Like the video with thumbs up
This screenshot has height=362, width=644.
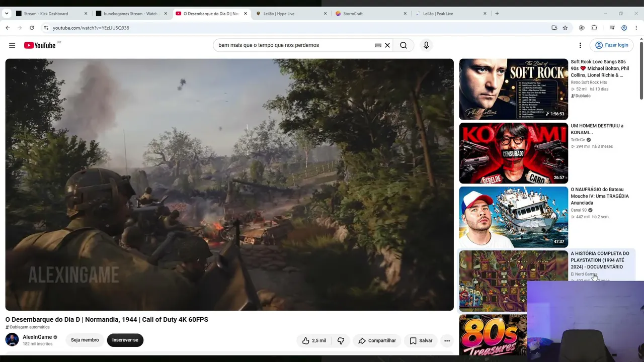point(314,340)
